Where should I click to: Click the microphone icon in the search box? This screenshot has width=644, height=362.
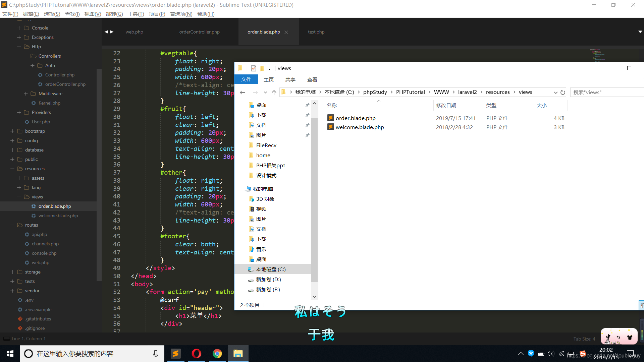coord(156,354)
